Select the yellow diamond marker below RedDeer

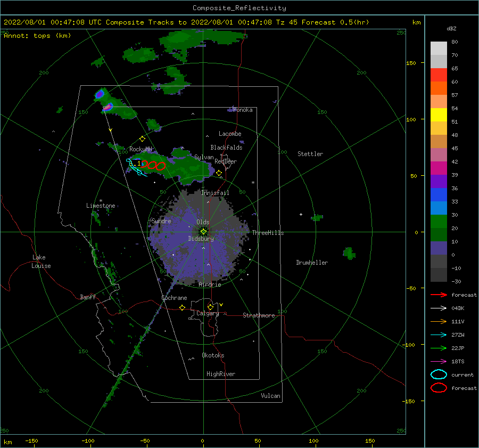[219, 173]
